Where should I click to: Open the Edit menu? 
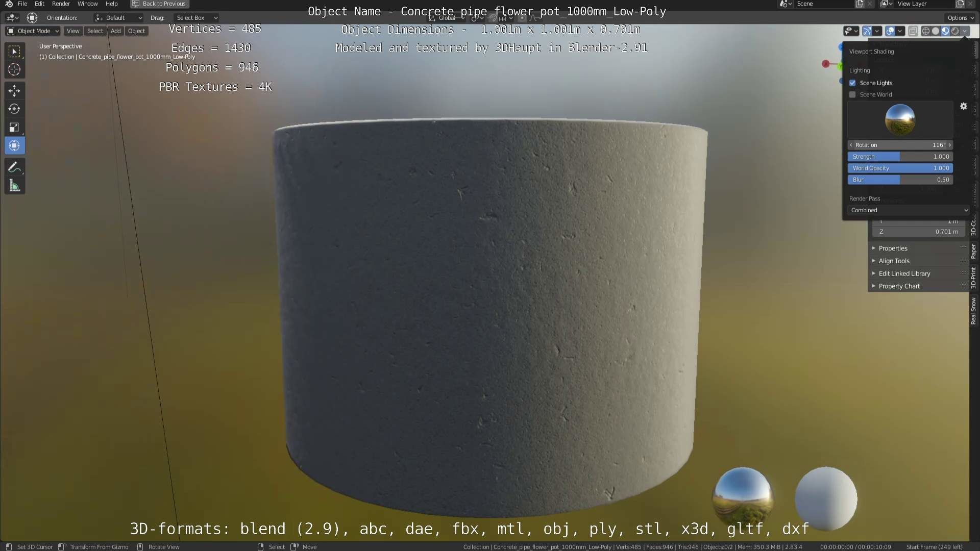[x=39, y=4]
